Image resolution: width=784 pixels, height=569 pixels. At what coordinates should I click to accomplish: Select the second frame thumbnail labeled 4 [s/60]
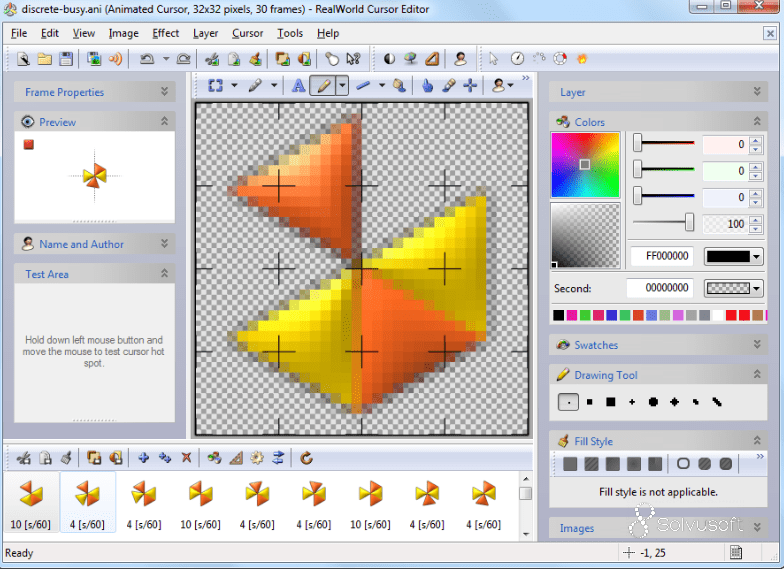pyautogui.click(x=88, y=502)
